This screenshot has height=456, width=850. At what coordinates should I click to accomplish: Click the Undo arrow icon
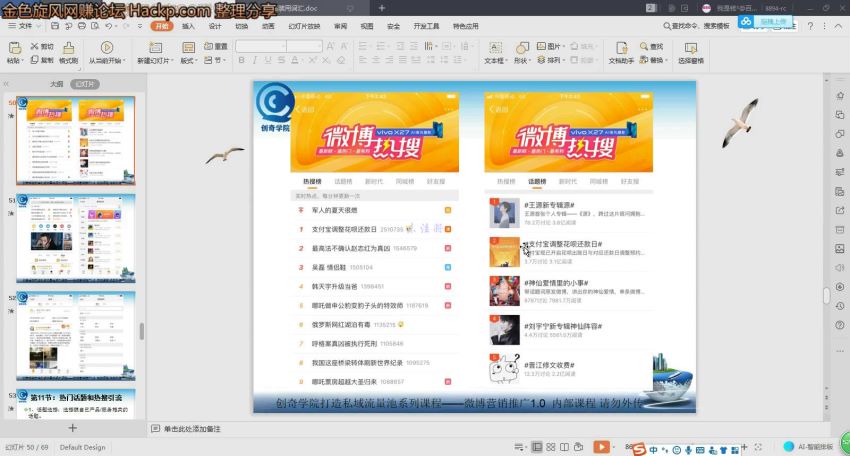pyautogui.click(x=108, y=25)
